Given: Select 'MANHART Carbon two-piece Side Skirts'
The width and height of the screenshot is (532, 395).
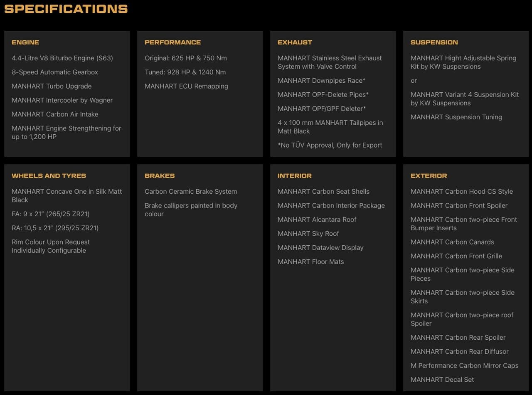Looking at the screenshot, I should point(463,297).
